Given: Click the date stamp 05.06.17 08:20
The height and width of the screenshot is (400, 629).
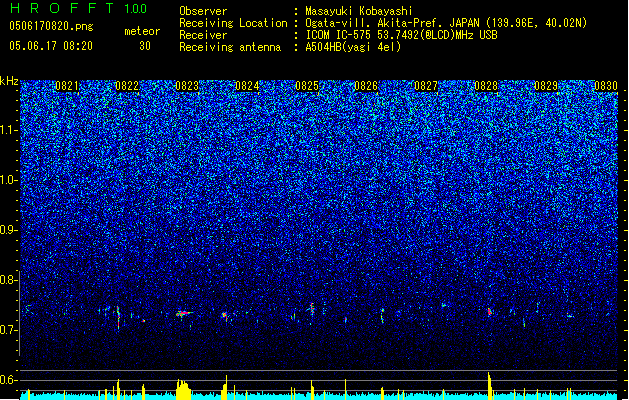Looking at the screenshot, I should [x=51, y=46].
